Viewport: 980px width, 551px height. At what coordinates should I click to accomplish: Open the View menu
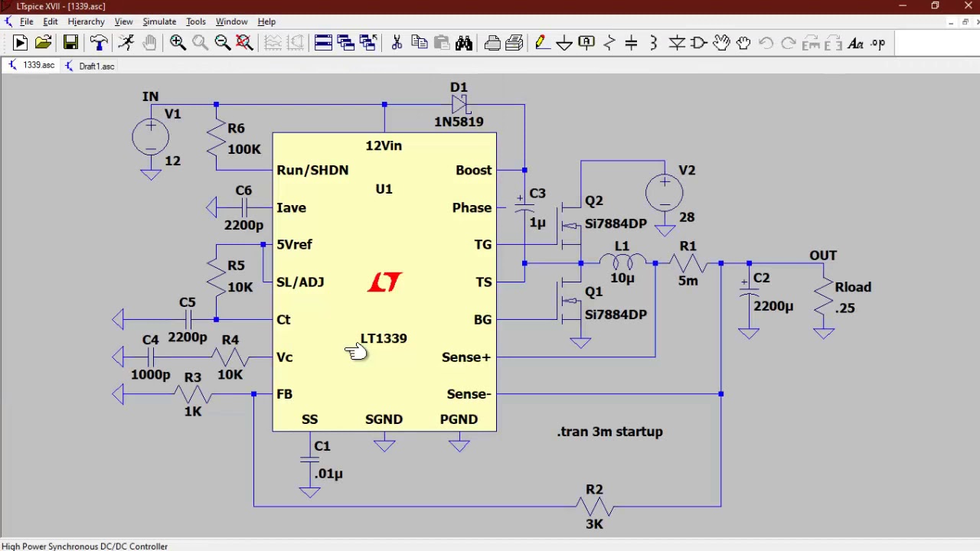[x=123, y=21]
